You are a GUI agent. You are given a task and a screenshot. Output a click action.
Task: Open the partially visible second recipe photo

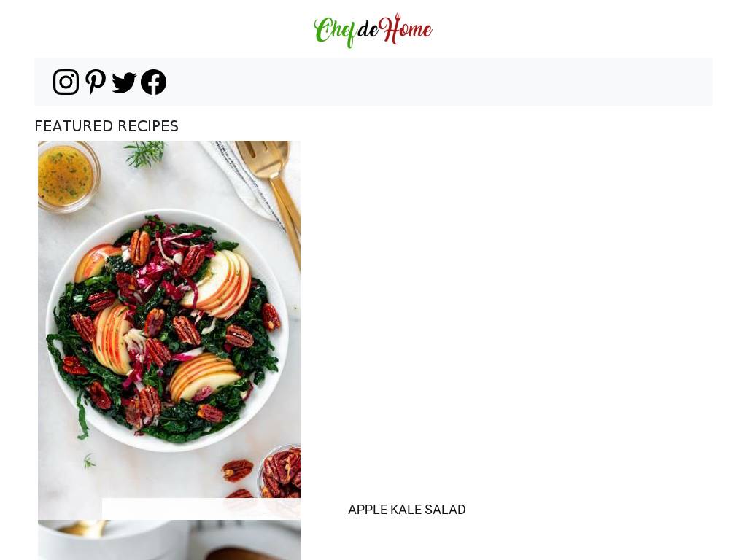(169, 540)
